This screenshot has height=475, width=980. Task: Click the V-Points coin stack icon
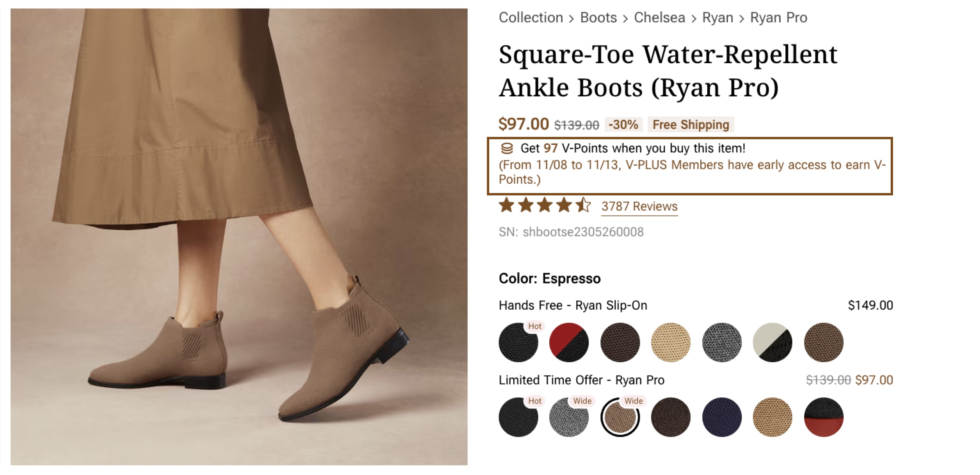click(506, 149)
